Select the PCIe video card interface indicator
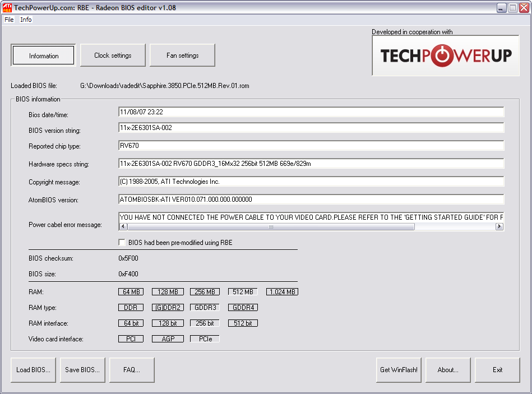 click(x=205, y=339)
